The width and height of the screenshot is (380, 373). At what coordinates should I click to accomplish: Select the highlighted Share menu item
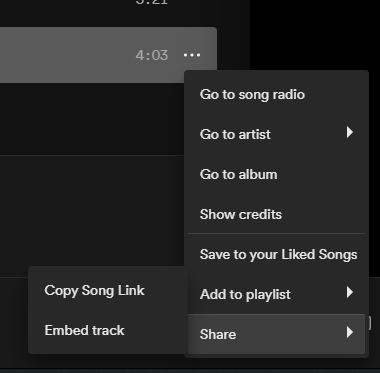pos(276,334)
